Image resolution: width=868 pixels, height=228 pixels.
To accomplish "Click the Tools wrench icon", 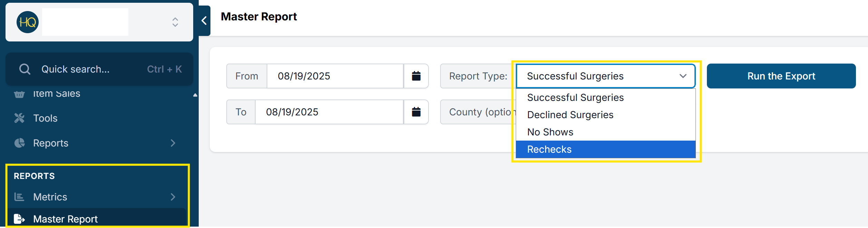I will click(x=19, y=118).
